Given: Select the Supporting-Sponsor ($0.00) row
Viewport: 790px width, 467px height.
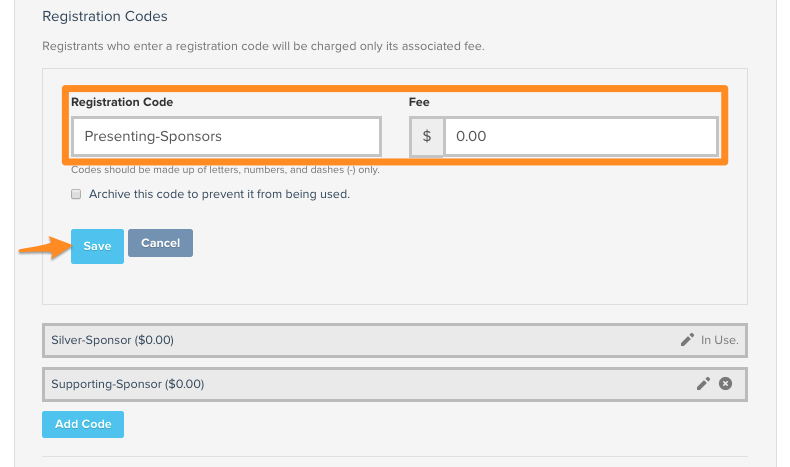Looking at the screenshot, I should pos(395,384).
